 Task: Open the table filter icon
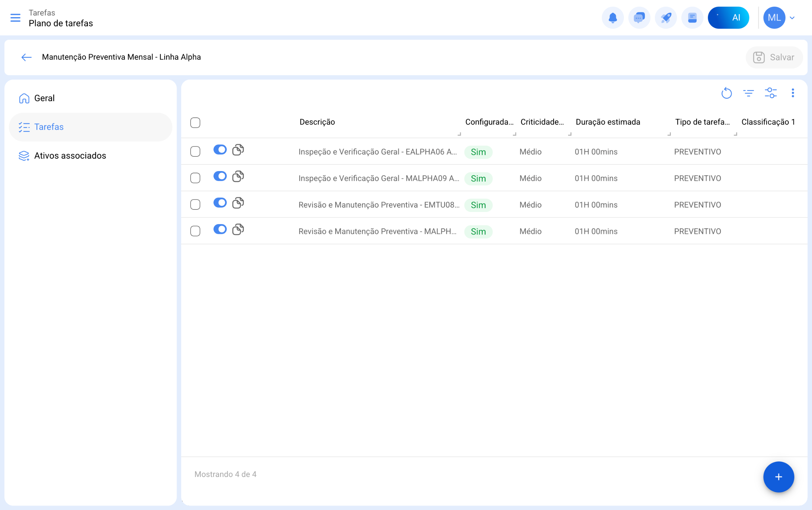748,93
